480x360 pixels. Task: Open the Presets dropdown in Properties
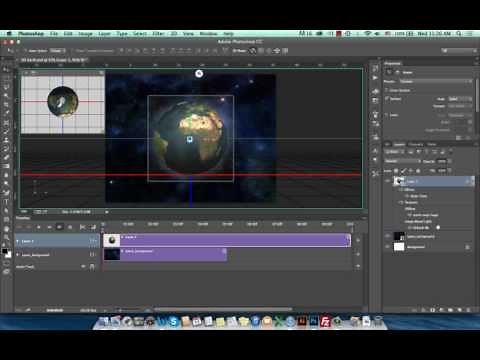click(436, 81)
